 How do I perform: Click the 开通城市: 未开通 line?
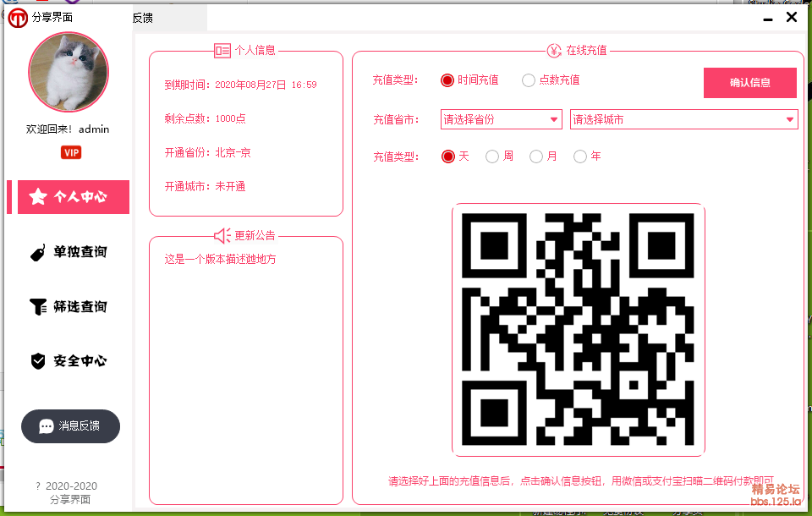pyautogui.click(x=205, y=186)
